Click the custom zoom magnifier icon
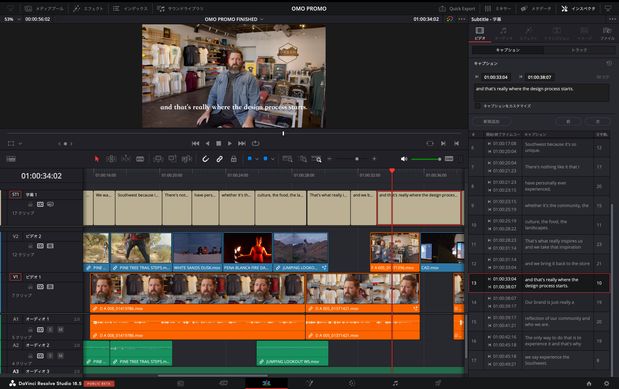This screenshot has height=389, width=619. tap(317, 159)
